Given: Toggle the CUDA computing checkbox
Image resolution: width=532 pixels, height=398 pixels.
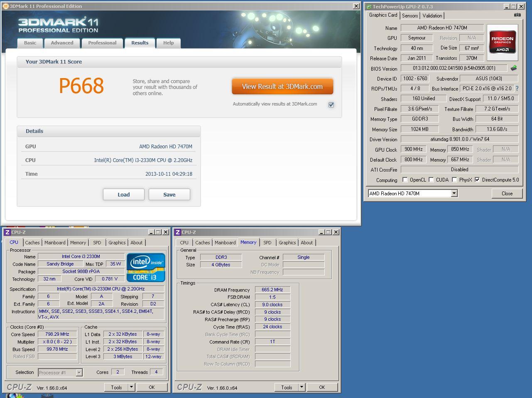Looking at the screenshot, I should click(431, 180).
